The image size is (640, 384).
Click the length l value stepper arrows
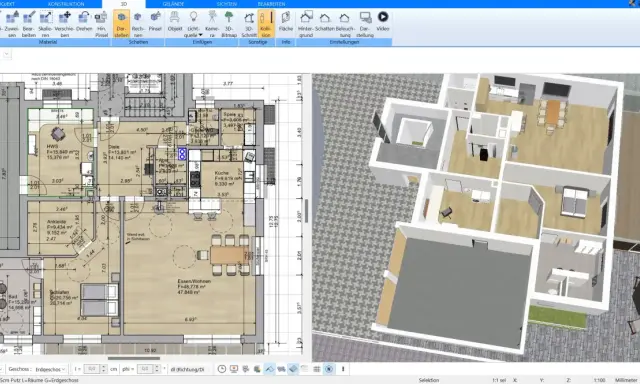[104, 369]
